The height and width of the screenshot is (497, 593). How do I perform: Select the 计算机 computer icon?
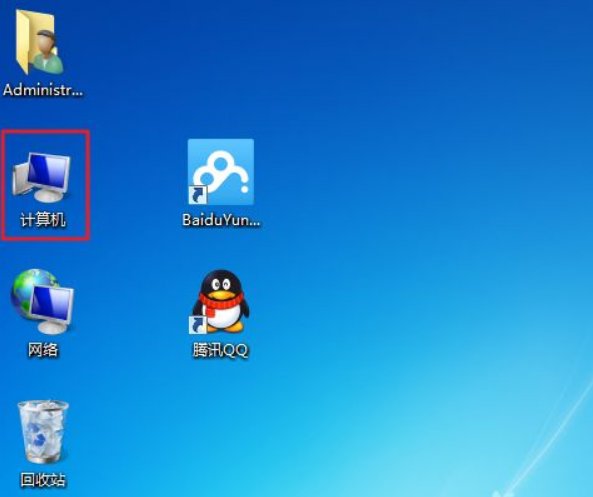(x=41, y=177)
